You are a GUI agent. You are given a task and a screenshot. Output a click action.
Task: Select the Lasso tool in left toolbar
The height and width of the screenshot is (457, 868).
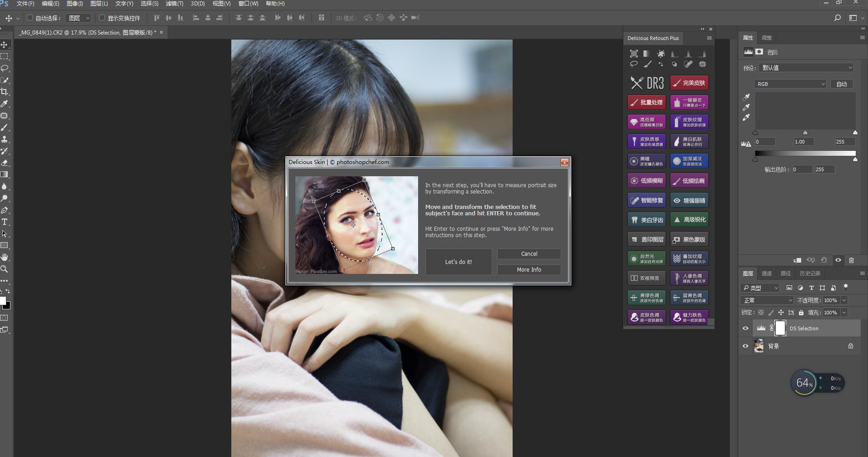tap(5, 68)
